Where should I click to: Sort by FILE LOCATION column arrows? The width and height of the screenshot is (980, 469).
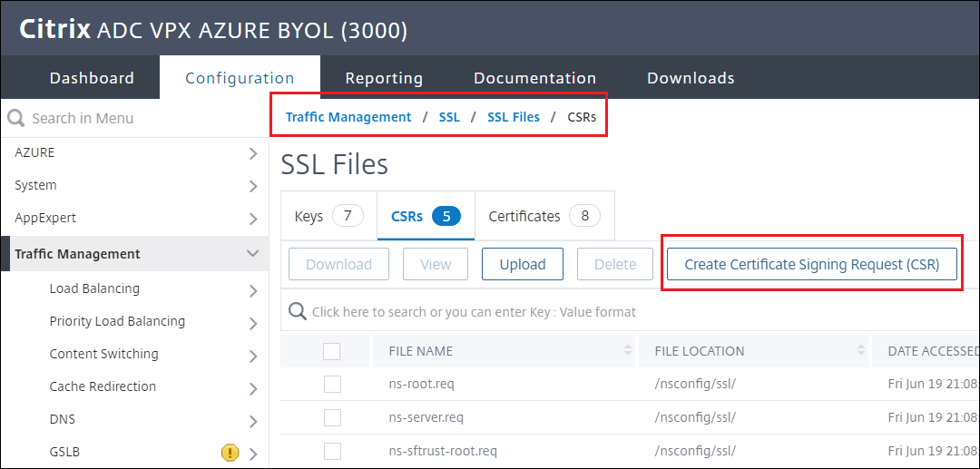click(x=861, y=351)
